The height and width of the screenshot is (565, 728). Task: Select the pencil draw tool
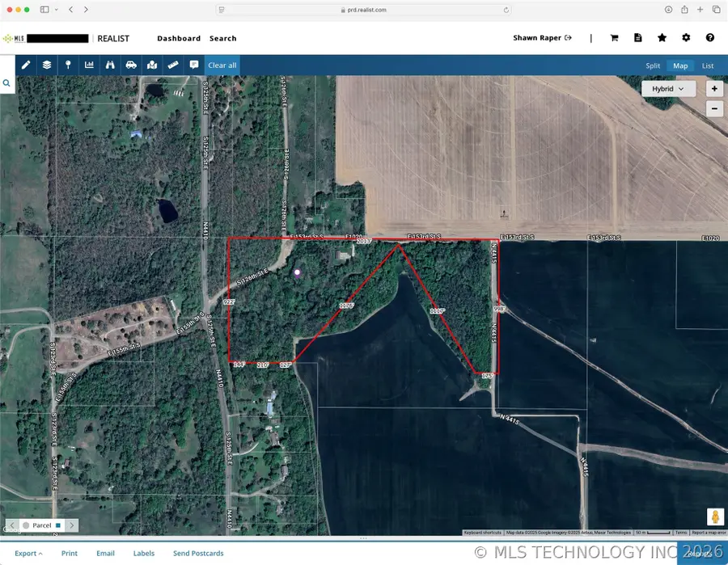(26, 65)
